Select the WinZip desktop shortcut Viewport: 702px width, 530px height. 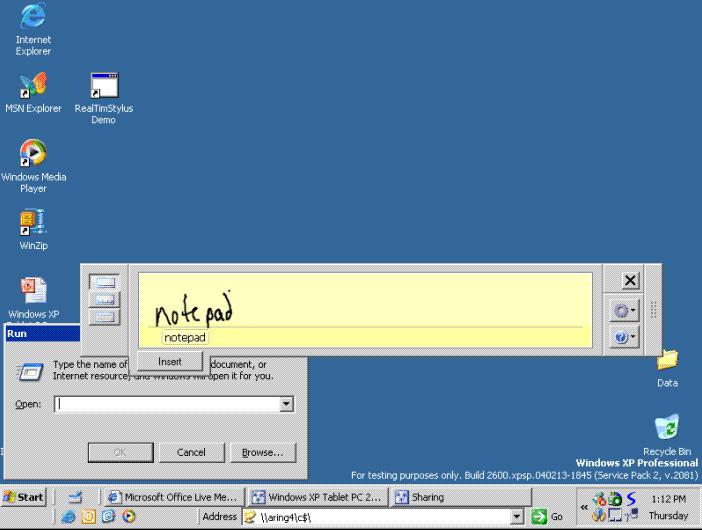click(x=33, y=229)
